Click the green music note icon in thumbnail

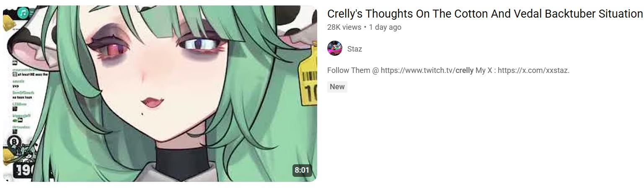pyautogui.click(x=22, y=13)
